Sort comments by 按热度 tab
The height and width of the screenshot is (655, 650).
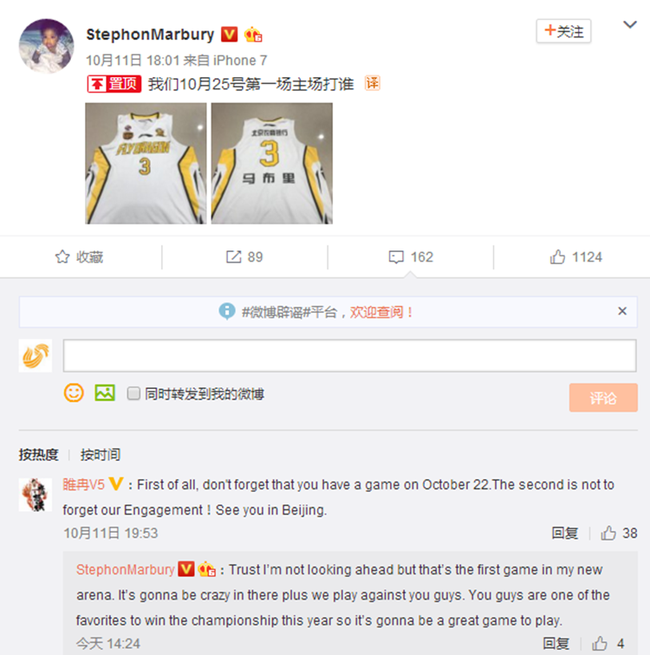pyautogui.click(x=38, y=454)
